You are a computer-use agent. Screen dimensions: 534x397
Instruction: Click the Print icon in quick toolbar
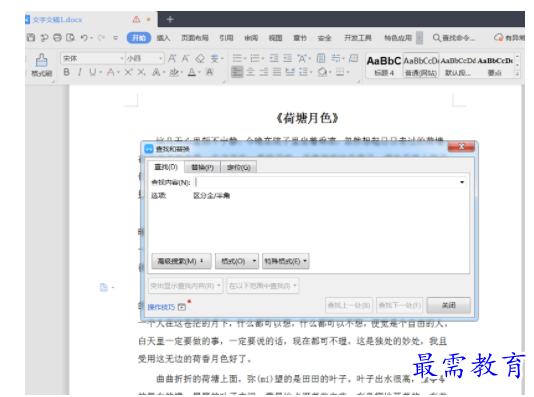coord(57,37)
